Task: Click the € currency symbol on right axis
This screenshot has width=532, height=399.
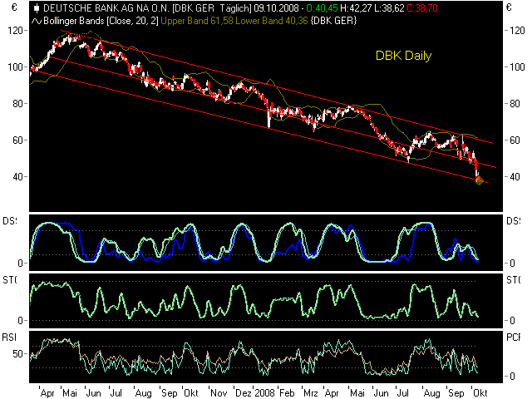Action: (x=509, y=7)
